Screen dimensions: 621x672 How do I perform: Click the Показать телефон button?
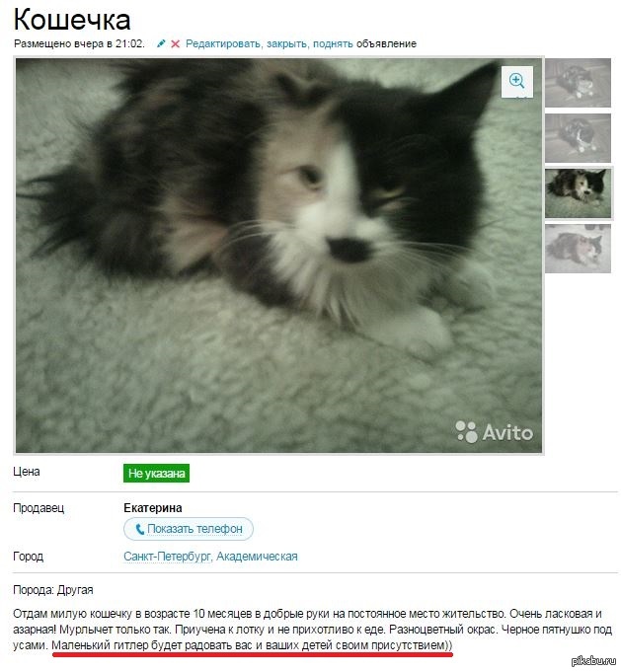[189, 529]
